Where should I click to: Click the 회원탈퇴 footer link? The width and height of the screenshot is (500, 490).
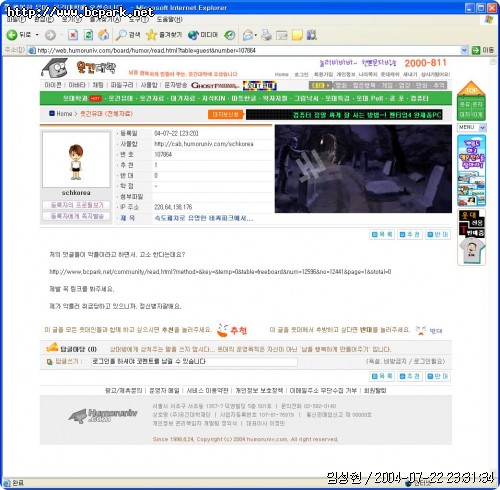tap(375, 390)
